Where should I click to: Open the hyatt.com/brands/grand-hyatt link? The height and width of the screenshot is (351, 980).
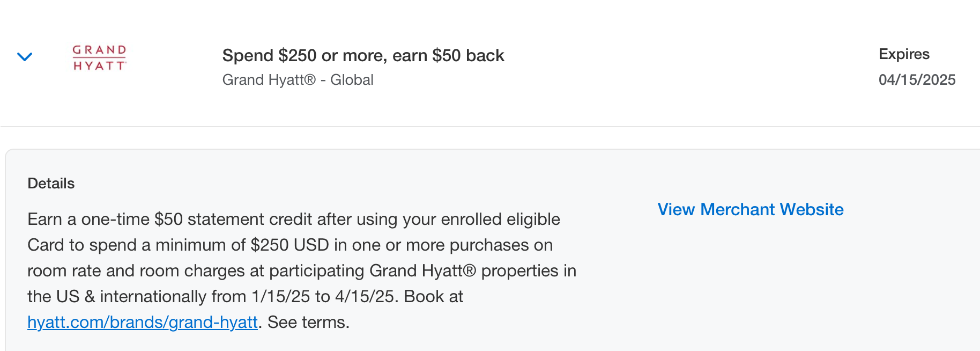[143, 322]
